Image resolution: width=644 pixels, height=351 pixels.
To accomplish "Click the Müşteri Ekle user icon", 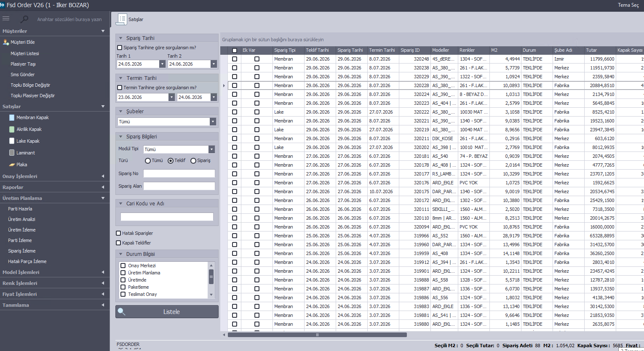I will tap(6, 42).
